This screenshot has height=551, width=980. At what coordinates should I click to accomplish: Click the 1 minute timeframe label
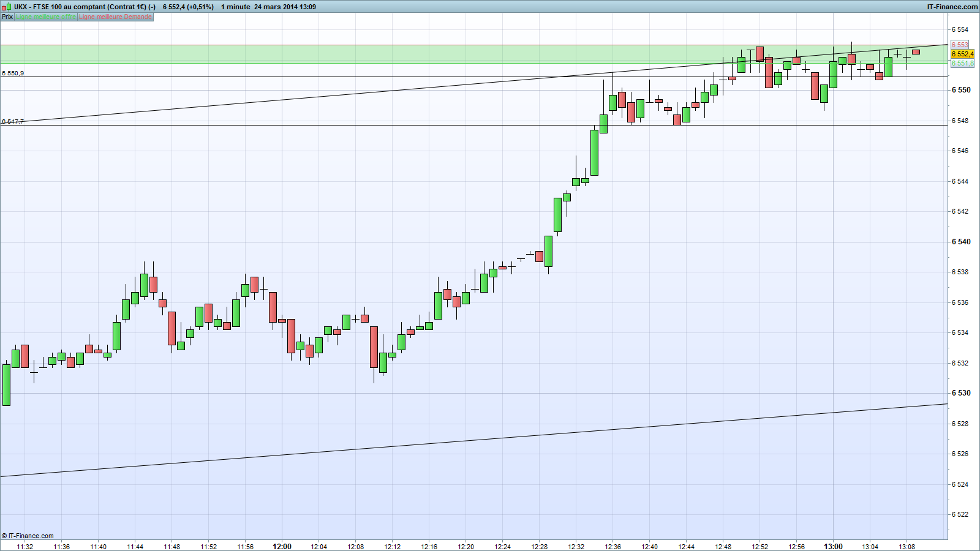(236, 7)
